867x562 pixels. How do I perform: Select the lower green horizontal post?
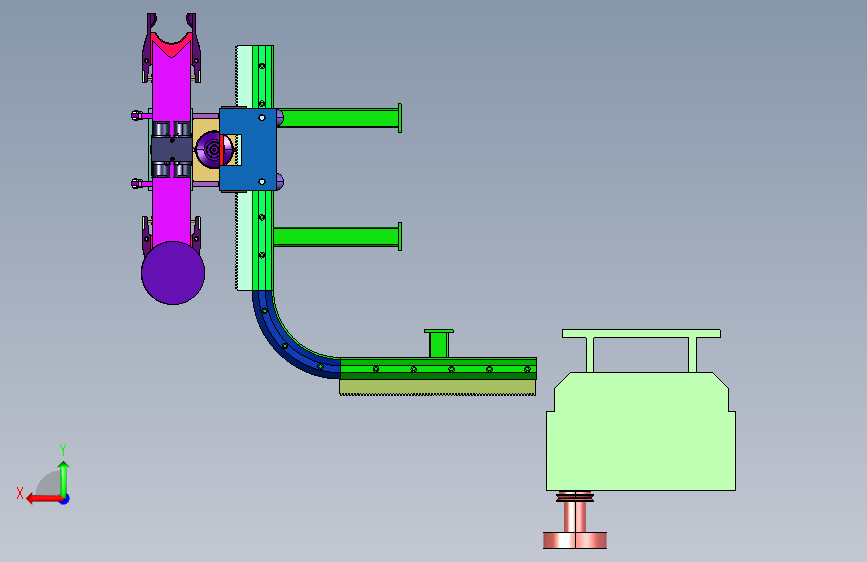[x=338, y=237]
